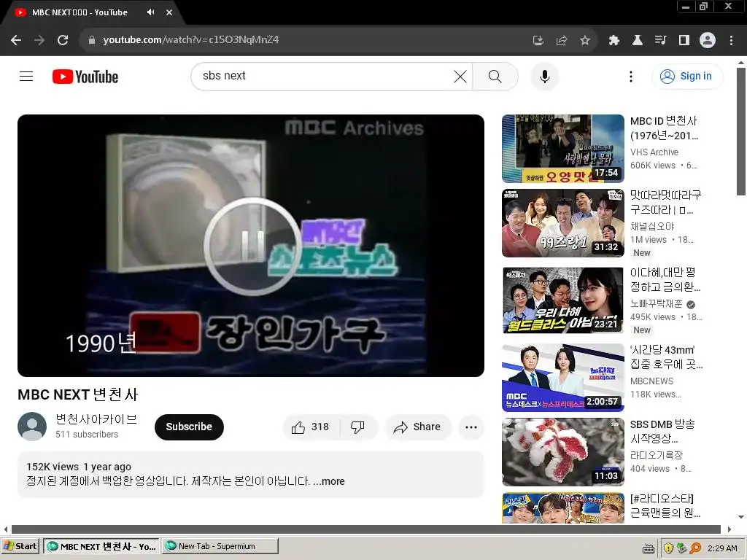Viewport: 747px width, 560px height.
Task: Open the VHS Archive channel name
Action: click(x=654, y=152)
